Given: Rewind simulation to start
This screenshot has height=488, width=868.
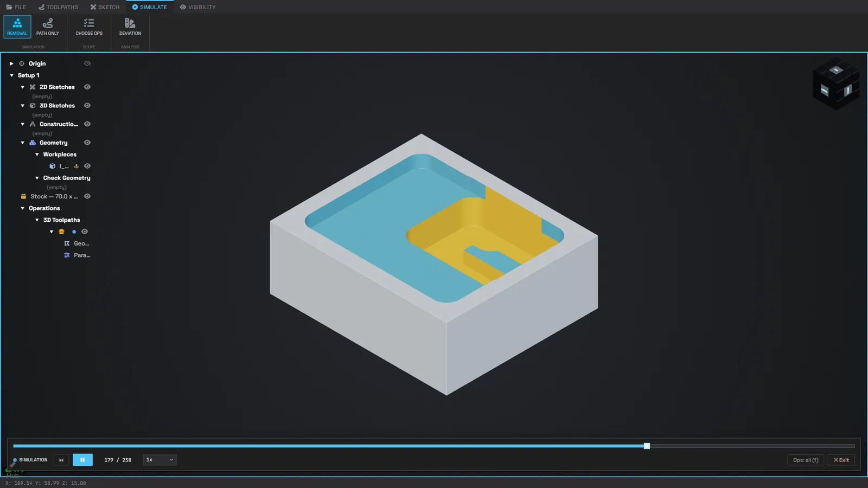Looking at the screenshot, I should (61, 460).
